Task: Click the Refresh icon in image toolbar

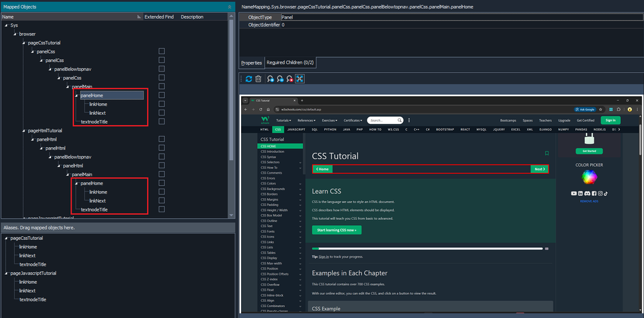Action: [x=249, y=79]
